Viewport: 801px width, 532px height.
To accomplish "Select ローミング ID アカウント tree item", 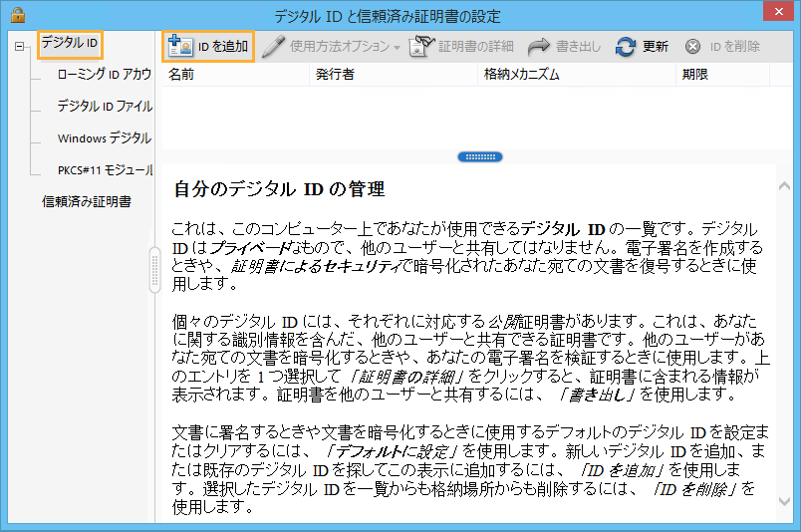I will [105, 74].
